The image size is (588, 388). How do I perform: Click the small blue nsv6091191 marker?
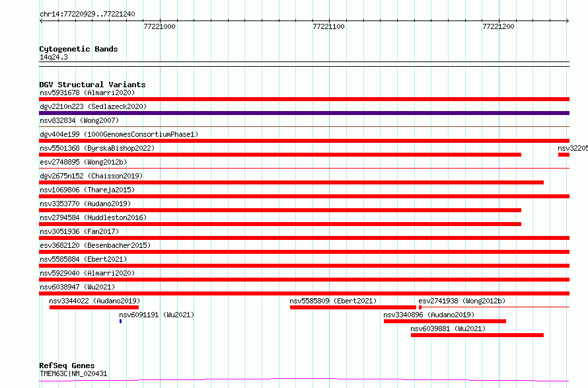point(120,321)
